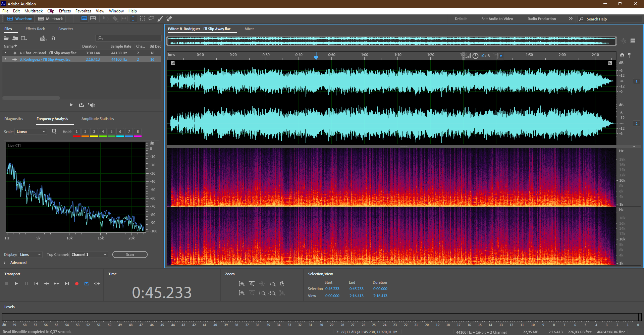
Task: Select the Time Selection tool
Action: tap(133, 19)
